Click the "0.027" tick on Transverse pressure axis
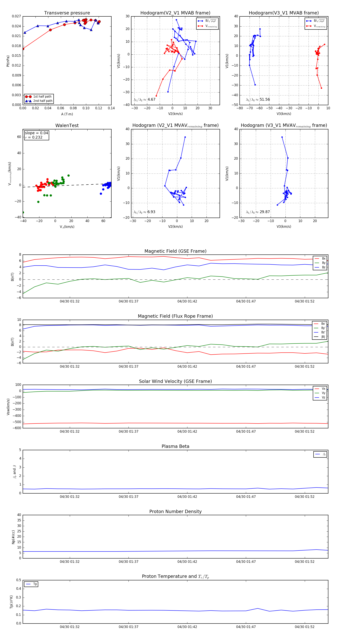This screenshot has height=644, width=351. [17, 16]
